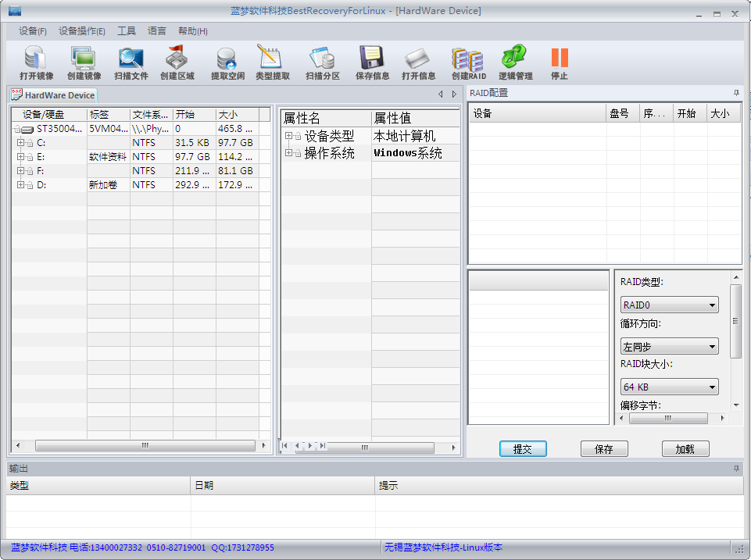
Task: Expand the 设备类型 property row
Action: (x=288, y=137)
